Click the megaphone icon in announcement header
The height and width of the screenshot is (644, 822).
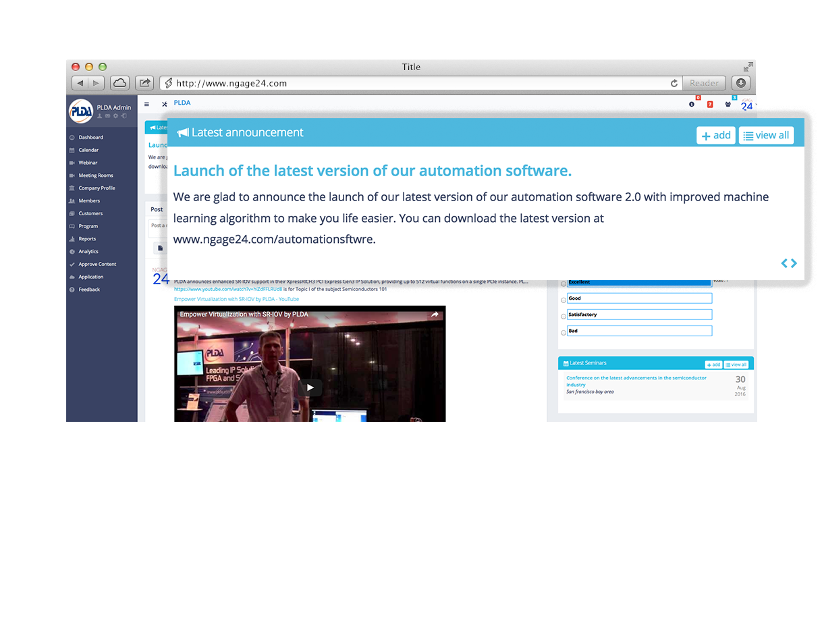[x=182, y=133]
